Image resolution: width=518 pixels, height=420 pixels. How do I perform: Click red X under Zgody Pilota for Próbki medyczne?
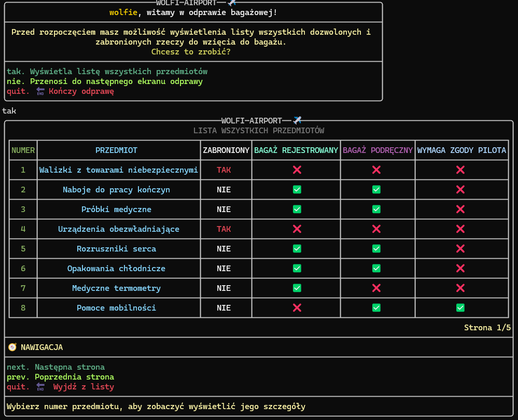(460, 209)
